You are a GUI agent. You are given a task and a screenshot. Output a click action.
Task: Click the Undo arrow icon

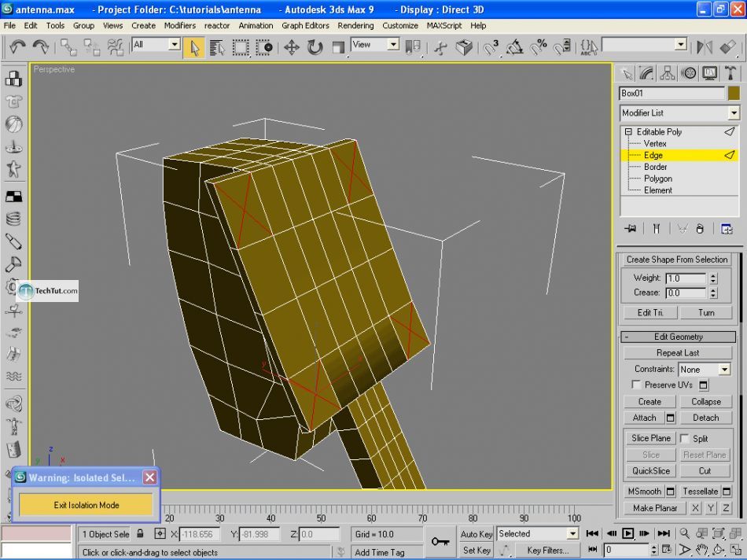(17, 47)
